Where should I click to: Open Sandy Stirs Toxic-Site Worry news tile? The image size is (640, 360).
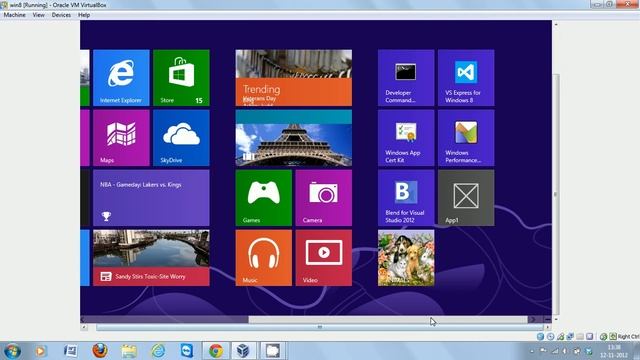(x=151, y=258)
